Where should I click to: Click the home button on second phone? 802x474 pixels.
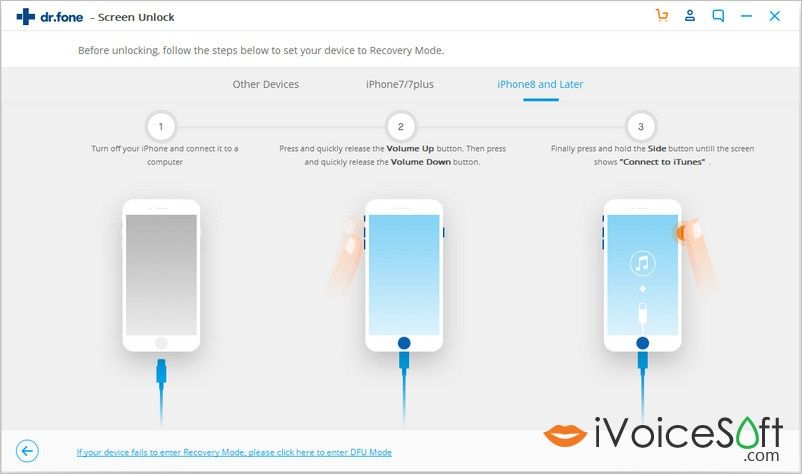point(404,343)
